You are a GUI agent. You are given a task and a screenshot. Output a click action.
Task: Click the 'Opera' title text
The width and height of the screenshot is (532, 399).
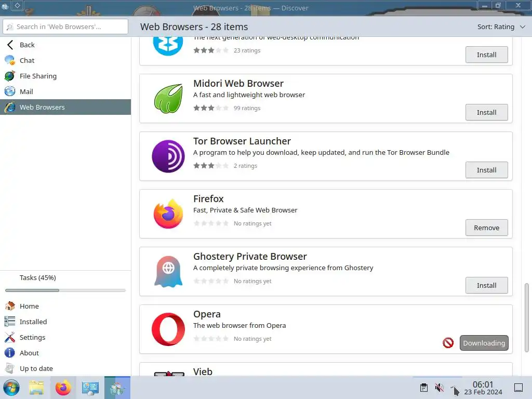tap(207, 314)
